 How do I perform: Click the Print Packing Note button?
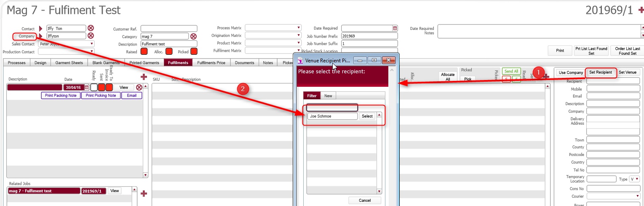point(61,95)
